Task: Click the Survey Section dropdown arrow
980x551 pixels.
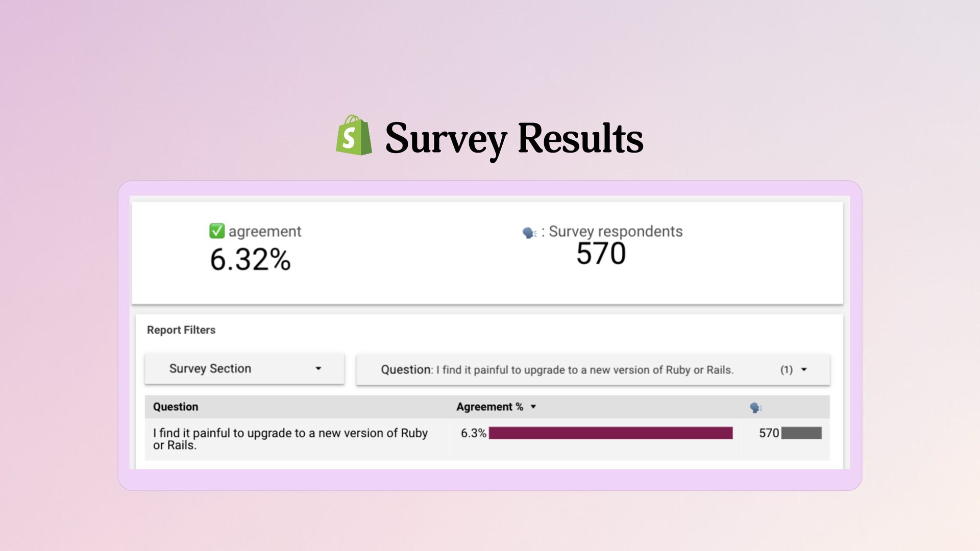Action: coord(318,368)
